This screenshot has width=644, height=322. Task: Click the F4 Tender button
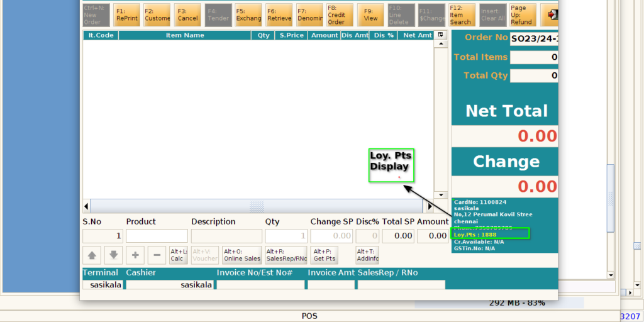tap(218, 15)
